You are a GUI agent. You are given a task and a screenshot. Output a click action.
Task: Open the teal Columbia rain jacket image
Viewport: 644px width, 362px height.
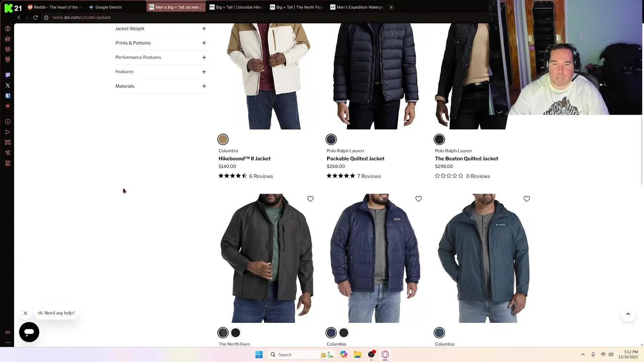click(484, 258)
